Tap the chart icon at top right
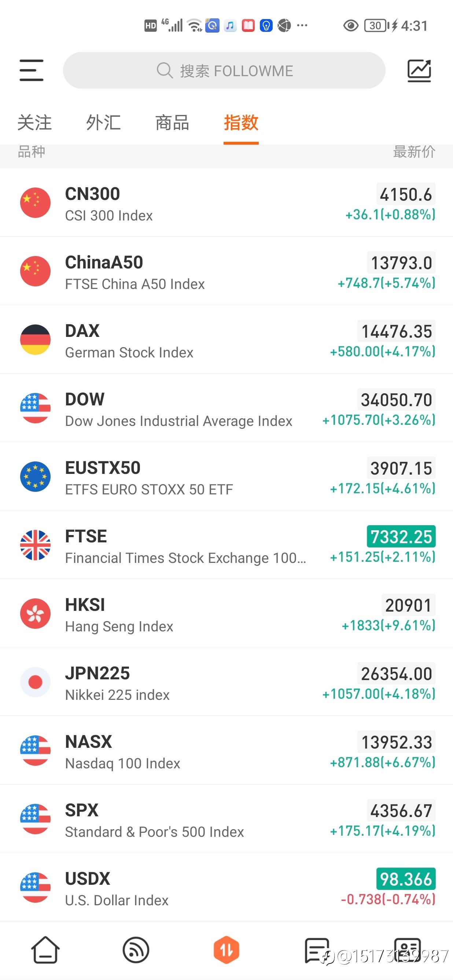This screenshot has height=980, width=453. (x=419, y=71)
